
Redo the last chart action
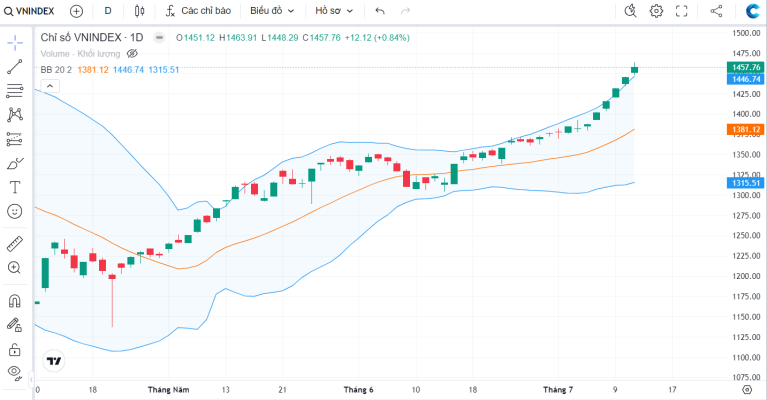point(405,11)
